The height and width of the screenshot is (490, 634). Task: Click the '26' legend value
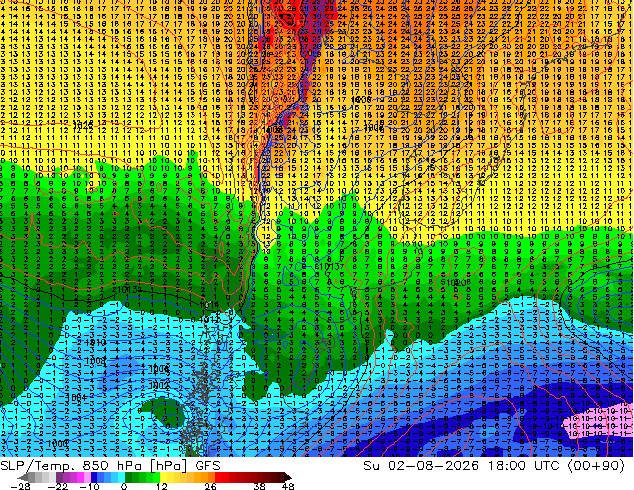[210, 486]
